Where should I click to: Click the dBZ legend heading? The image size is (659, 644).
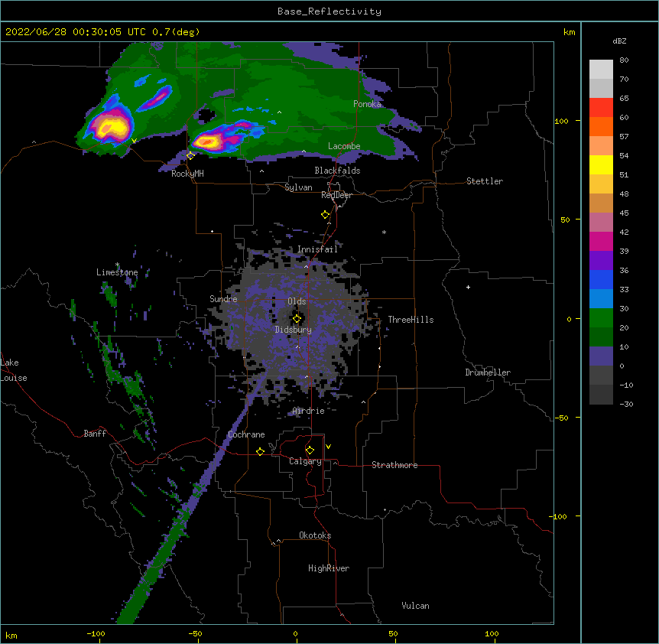(619, 41)
